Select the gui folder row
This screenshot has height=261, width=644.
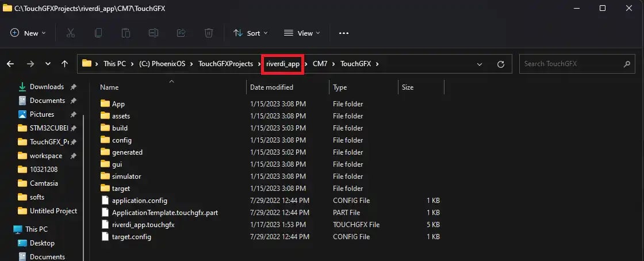tap(271, 164)
